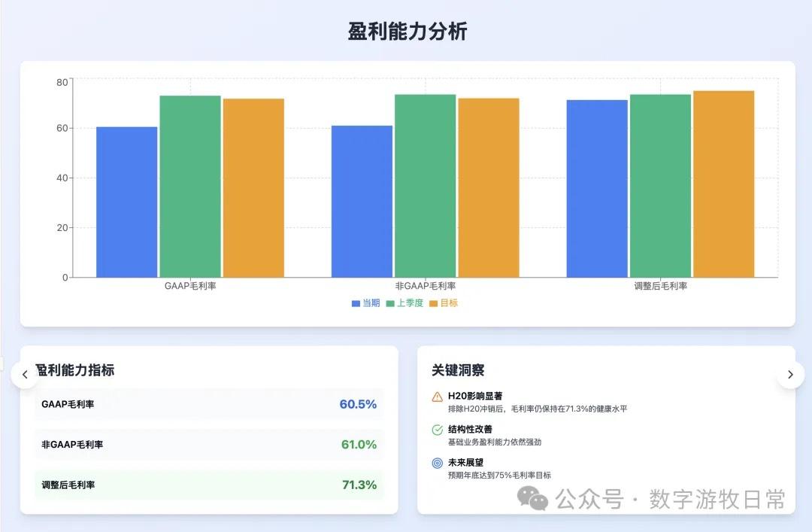
Task: Click the 关键洞察 panel heading
Action: tap(458, 370)
